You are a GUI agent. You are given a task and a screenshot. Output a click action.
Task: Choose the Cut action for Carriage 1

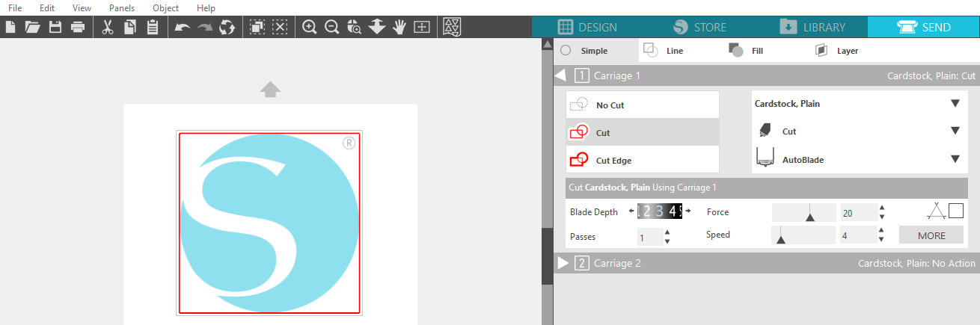[x=643, y=132]
